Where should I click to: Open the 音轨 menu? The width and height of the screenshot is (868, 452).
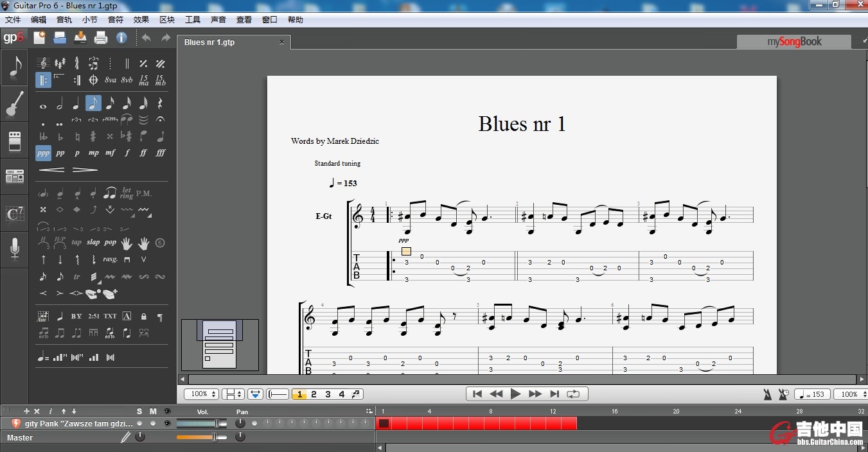pyautogui.click(x=64, y=20)
